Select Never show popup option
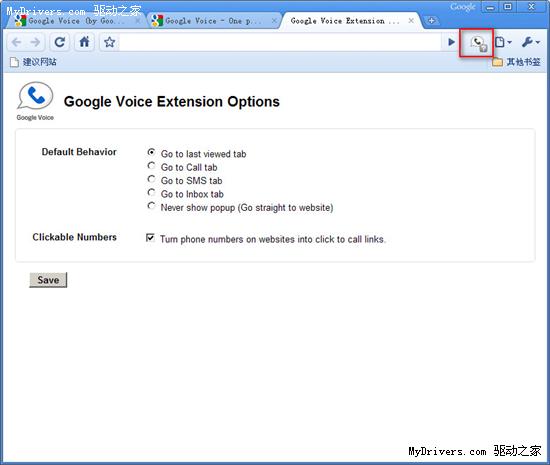Viewport: 550px width, 465px height. click(x=151, y=205)
